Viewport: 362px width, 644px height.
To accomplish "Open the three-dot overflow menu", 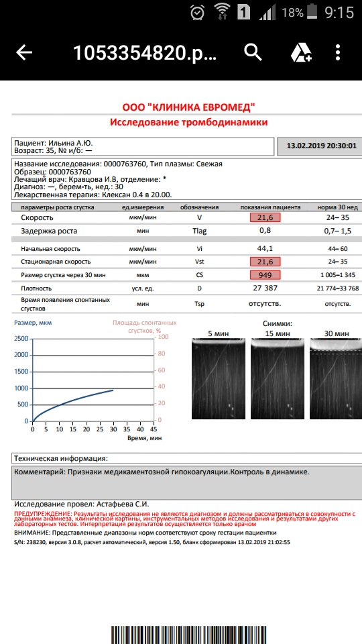I will (x=337, y=52).
